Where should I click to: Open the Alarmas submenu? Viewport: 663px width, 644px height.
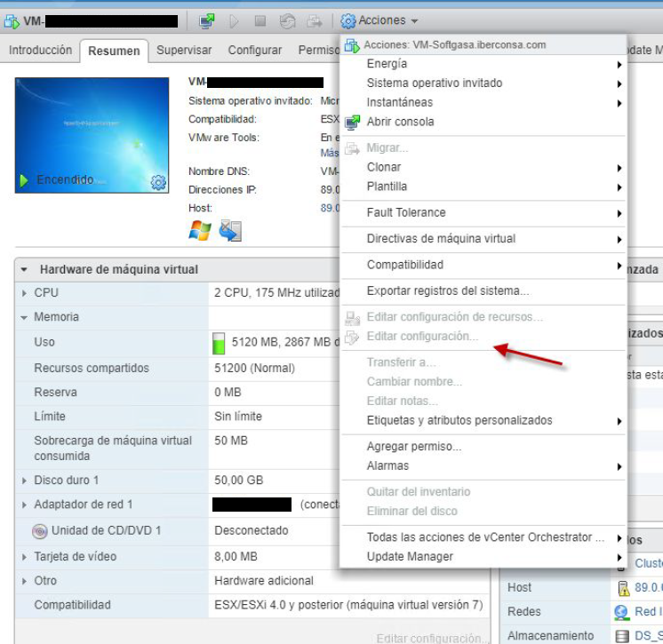coord(483,466)
